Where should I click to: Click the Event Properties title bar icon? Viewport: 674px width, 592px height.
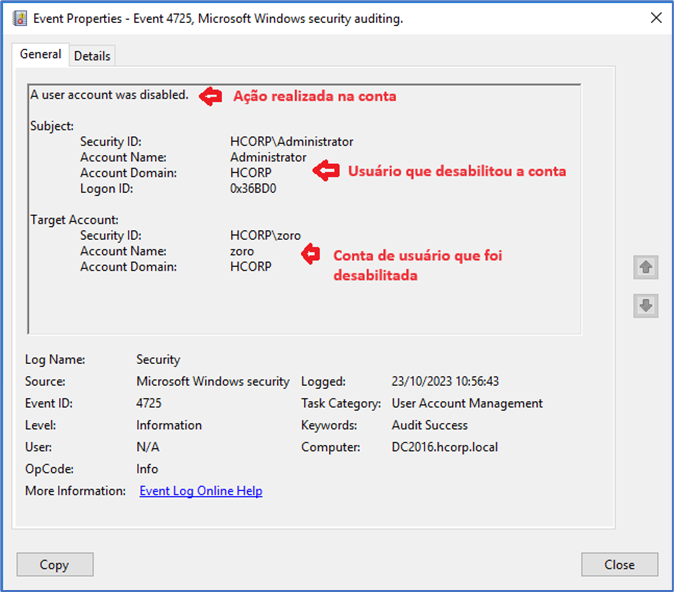point(19,18)
